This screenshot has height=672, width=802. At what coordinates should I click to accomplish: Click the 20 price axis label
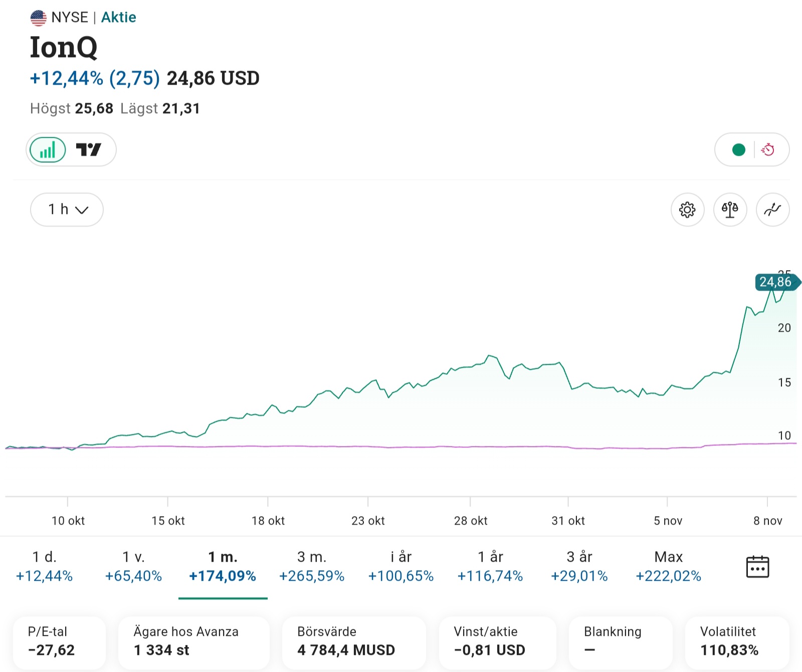coord(784,328)
